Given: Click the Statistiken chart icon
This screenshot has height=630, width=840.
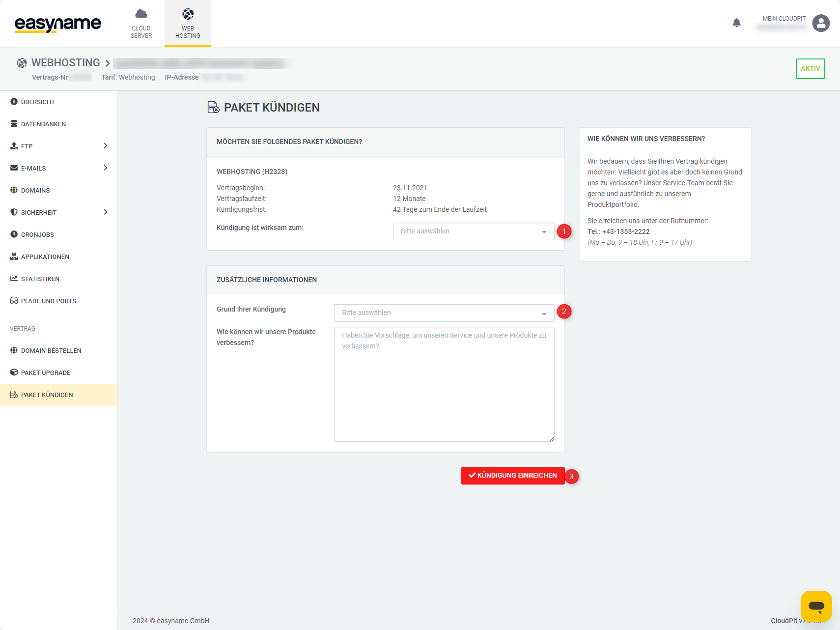Looking at the screenshot, I should [x=14, y=279].
